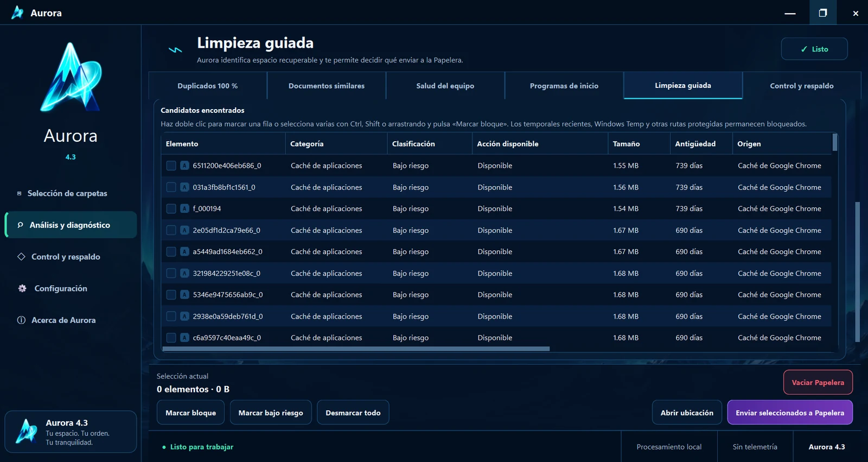Sort by the Categoría column header
868x462 pixels.
[x=336, y=144]
